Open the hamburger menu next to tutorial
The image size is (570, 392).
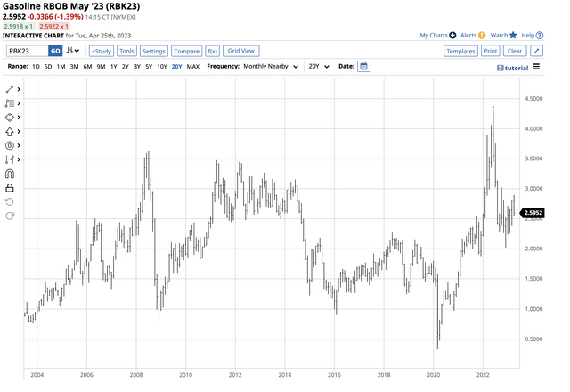pyautogui.click(x=536, y=67)
